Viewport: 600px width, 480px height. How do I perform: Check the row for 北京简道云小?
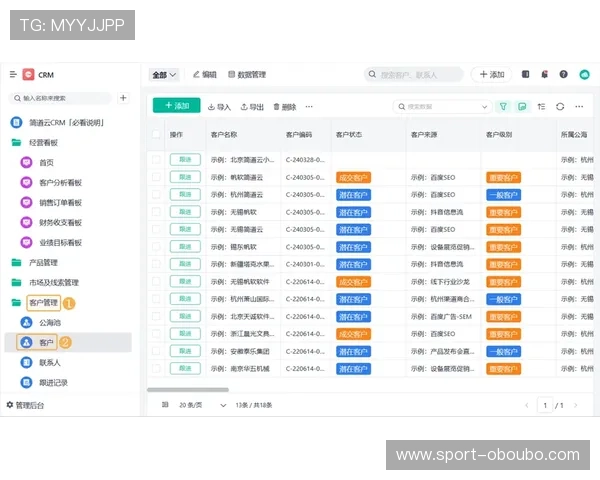[x=156, y=160]
